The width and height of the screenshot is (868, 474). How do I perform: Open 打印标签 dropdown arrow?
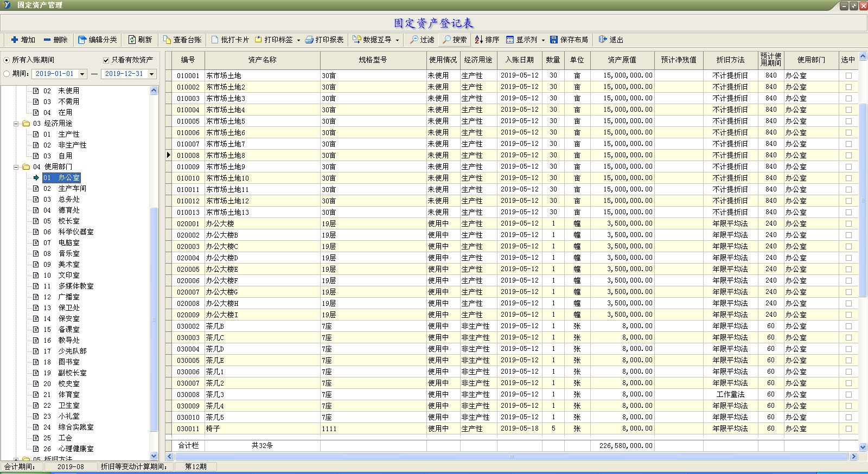(298, 40)
